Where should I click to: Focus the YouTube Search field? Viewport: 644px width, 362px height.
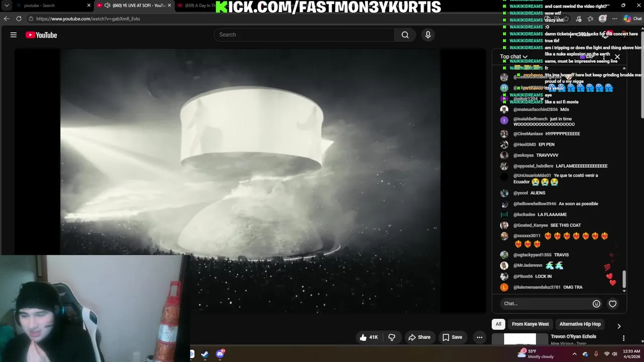click(x=304, y=35)
